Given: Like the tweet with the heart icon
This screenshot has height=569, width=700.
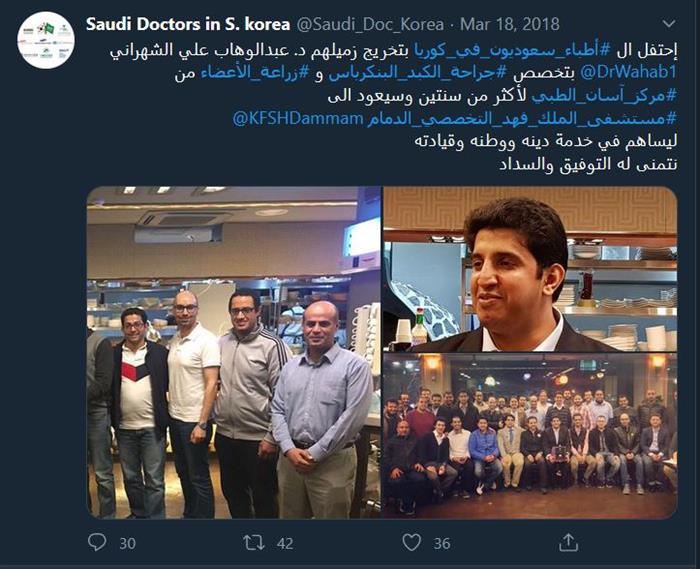Looking at the screenshot, I should coord(411,543).
